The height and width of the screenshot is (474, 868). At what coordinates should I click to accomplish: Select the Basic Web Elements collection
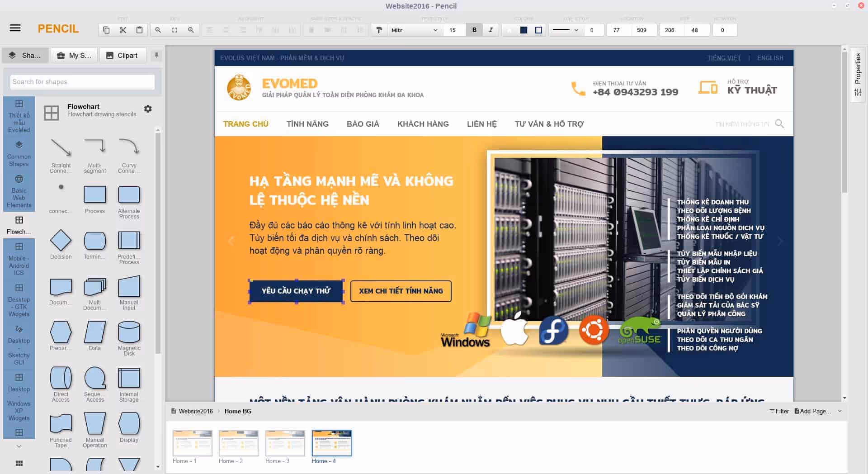click(19, 191)
